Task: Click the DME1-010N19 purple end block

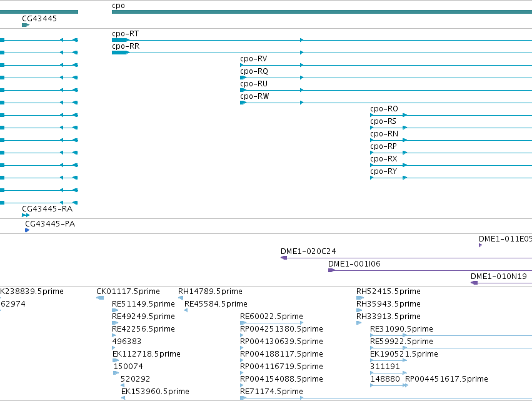Action: (474, 283)
